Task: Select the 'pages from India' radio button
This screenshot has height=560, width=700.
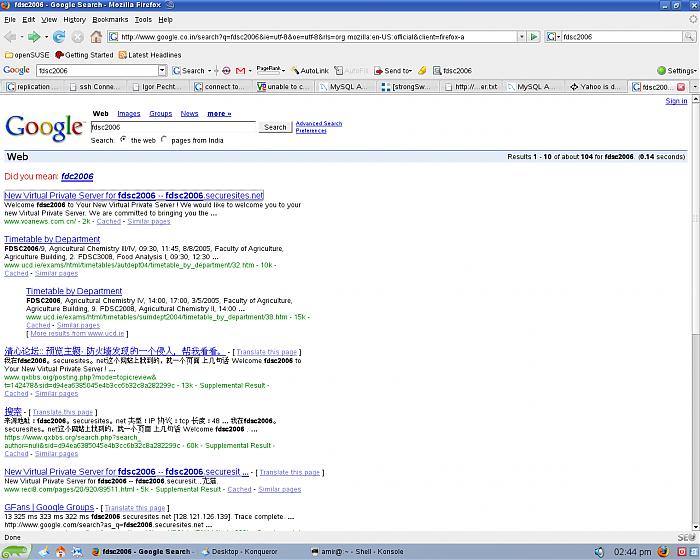Action: pos(164,139)
